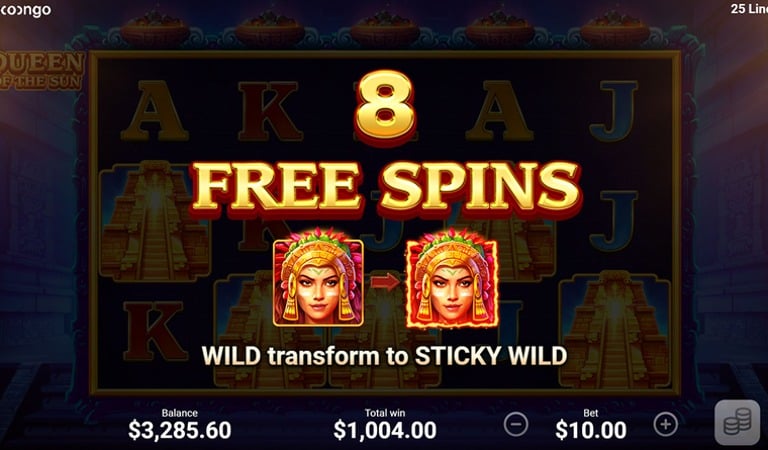Click the pyramid symbol on the rightmost reel

(615, 329)
